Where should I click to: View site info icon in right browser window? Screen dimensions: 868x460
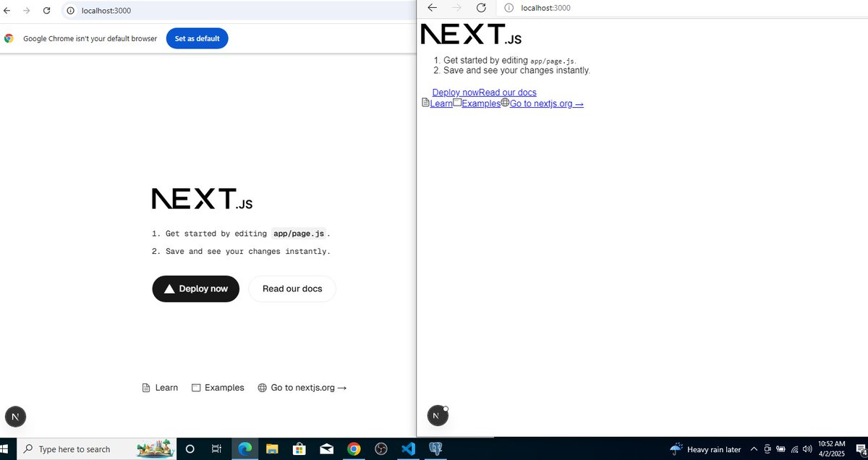509,8
